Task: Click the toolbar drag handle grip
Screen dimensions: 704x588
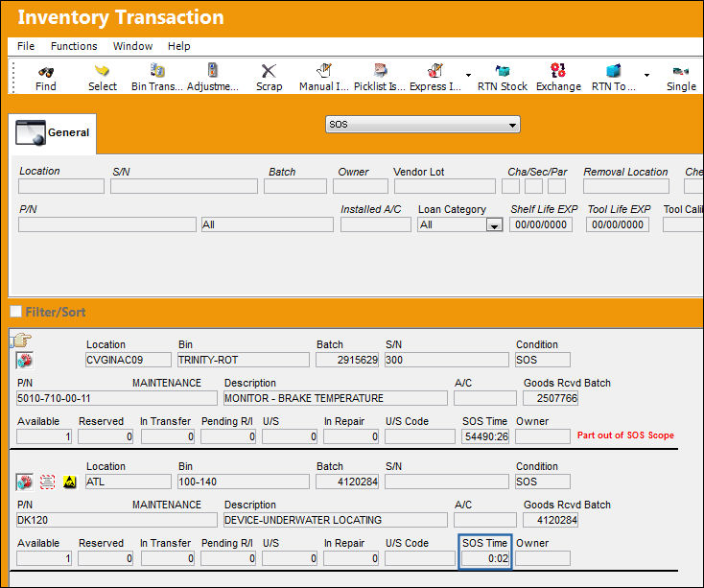Action: pos(13,77)
